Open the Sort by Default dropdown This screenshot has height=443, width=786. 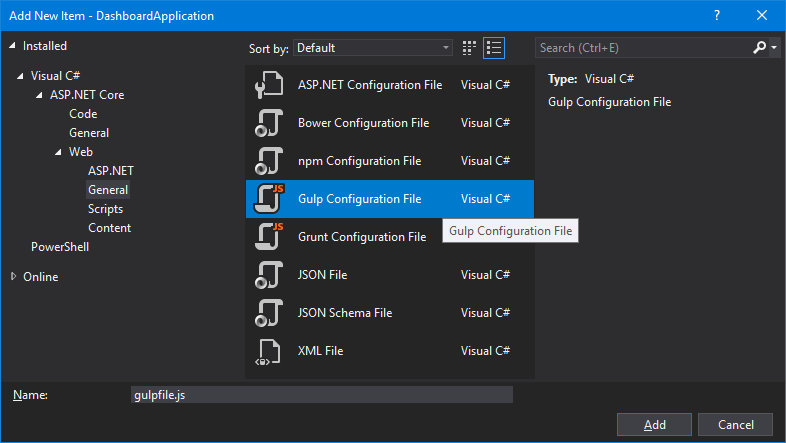tap(373, 48)
